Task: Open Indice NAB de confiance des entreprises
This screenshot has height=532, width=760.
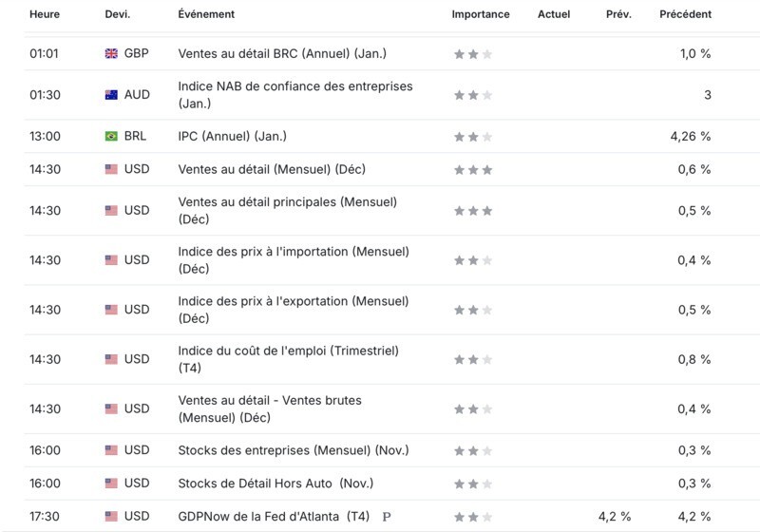Action: coord(295,94)
